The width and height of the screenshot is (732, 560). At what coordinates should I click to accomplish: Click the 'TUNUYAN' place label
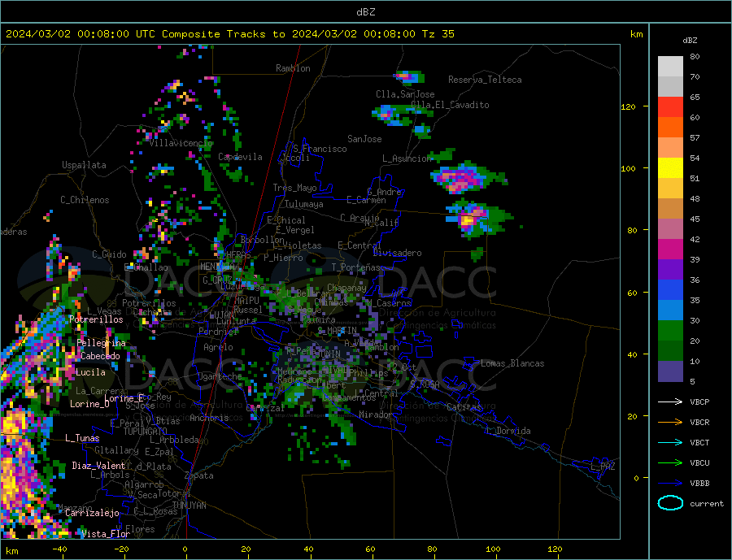[189, 506]
